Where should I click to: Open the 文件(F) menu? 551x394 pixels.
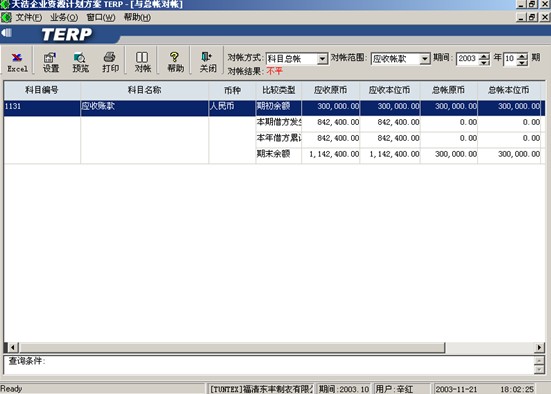coord(28,17)
